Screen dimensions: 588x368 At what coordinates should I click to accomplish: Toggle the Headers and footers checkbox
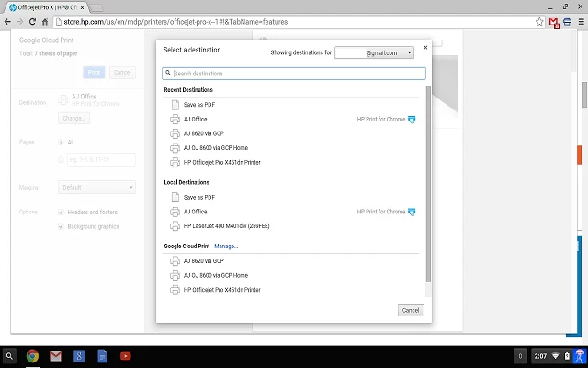61,212
